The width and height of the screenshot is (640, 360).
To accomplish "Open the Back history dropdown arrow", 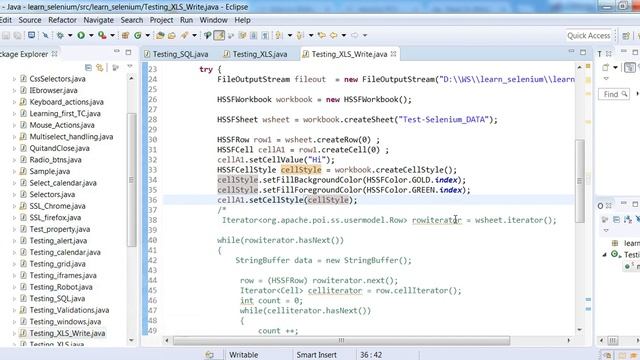I will tap(344, 36).
